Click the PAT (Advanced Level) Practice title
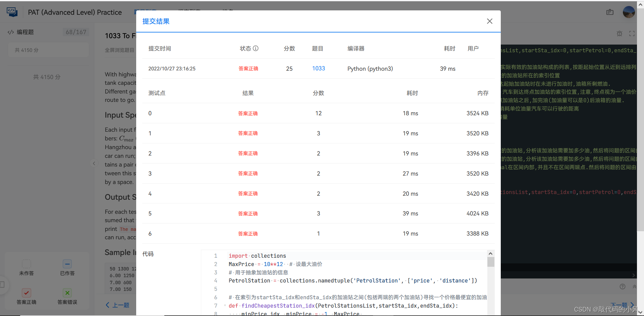This screenshot has width=644, height=316. (75, 12)
